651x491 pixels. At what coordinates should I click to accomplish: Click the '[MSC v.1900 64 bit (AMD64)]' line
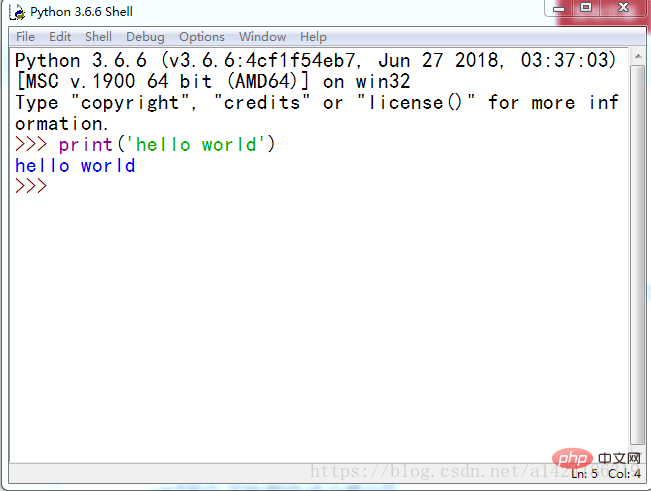(x=213, y=81)
